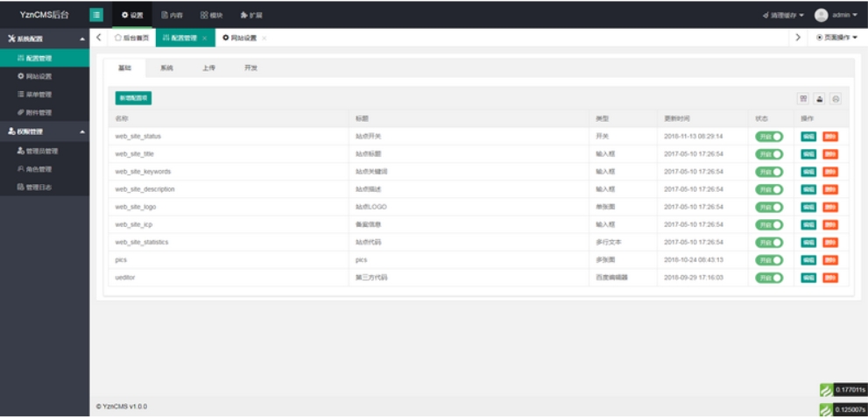
Task: Click the left arrow to scroll page tabs
Action: (98, 38)
